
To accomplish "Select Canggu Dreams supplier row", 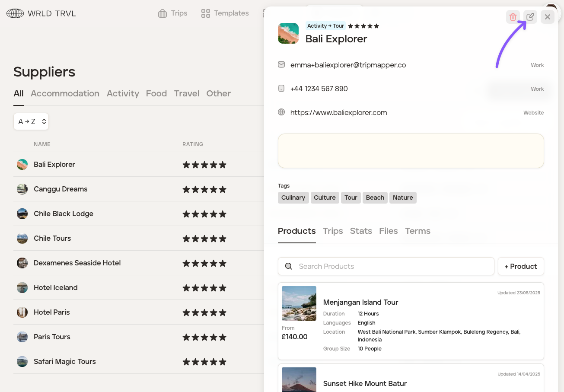I will coord(61,189).
